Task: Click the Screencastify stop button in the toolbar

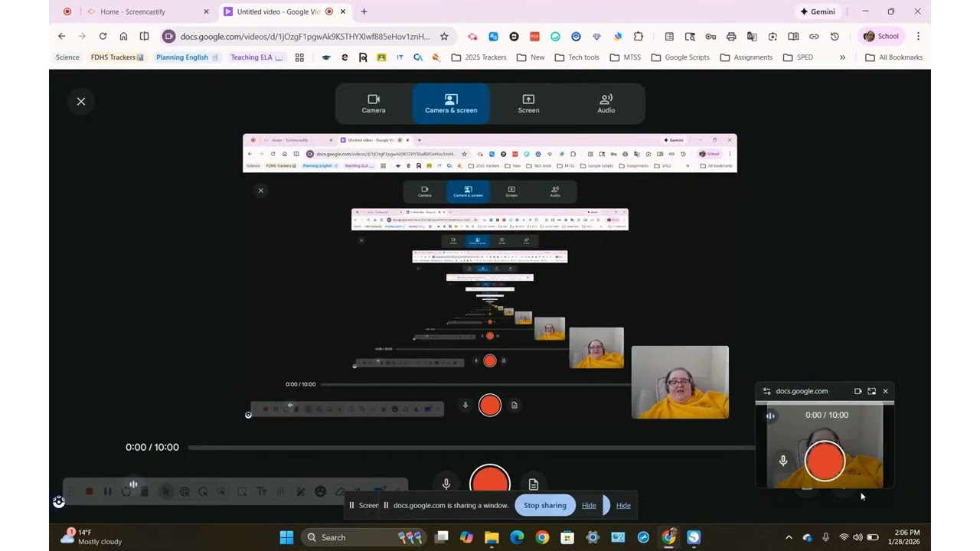Action: pyautogui.click(x=89, y=492)
